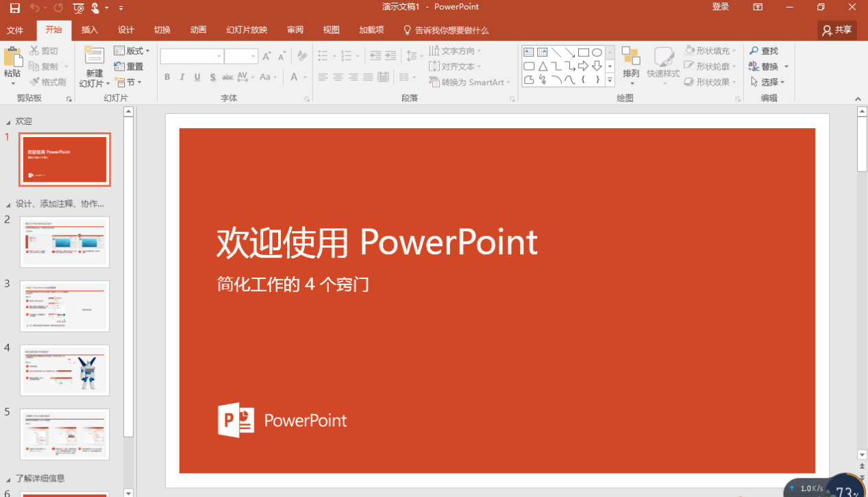Toggle Align Left paragraph alignment

click(x=323, y=77)
